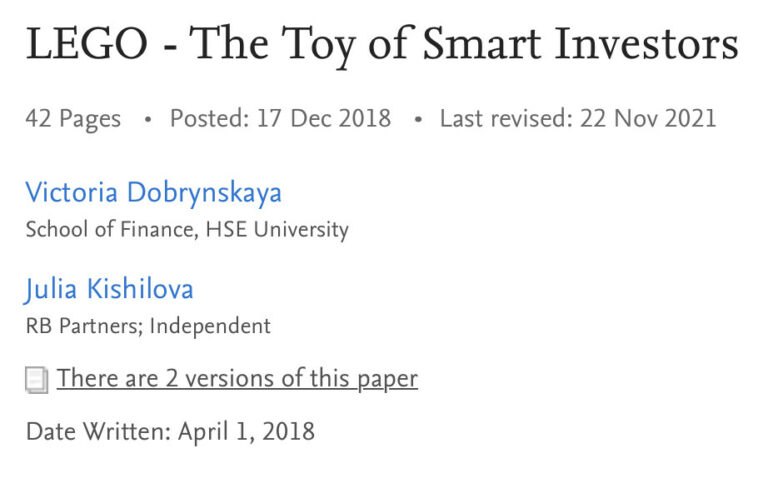Click the stacked pages icon beside versions link
This screenshot has width=768, height=478.
[37, 379]
